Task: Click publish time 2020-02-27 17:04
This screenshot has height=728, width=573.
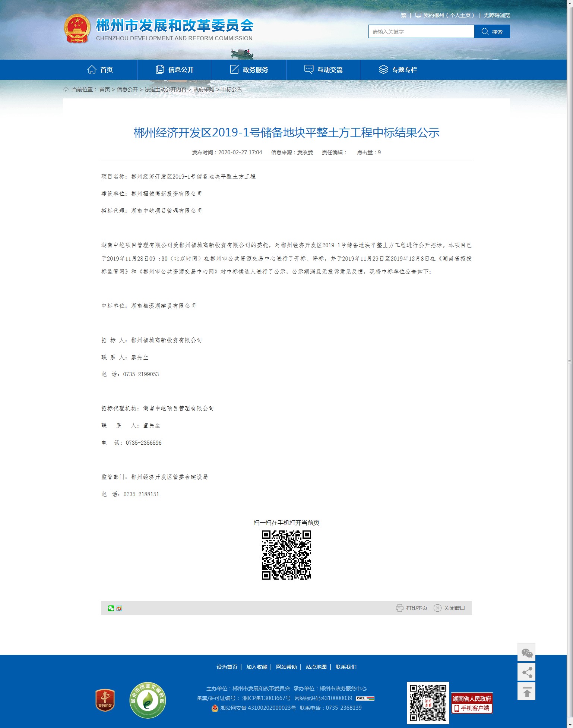Action: pyautogui.click(x=240, y=152)
